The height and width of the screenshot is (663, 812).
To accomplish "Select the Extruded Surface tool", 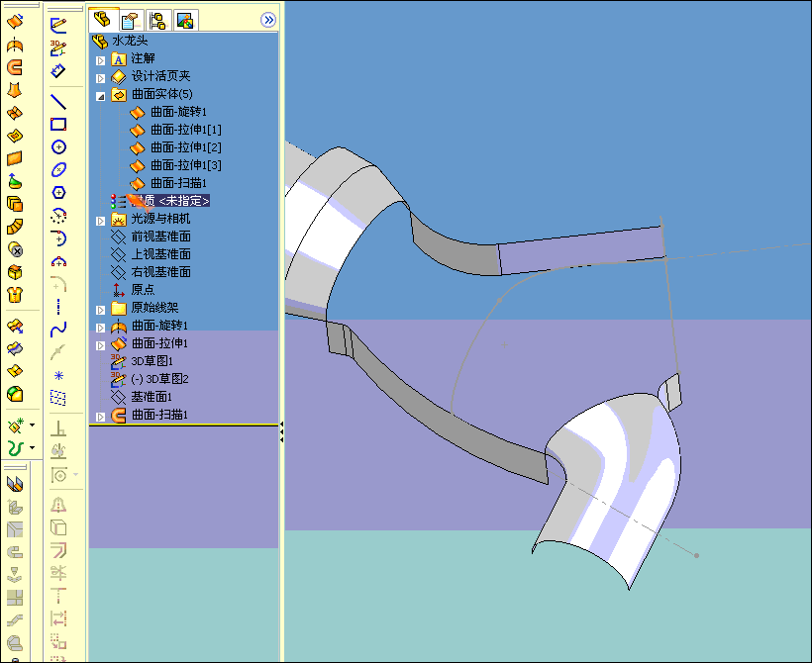I will click(x=15, y=21).
